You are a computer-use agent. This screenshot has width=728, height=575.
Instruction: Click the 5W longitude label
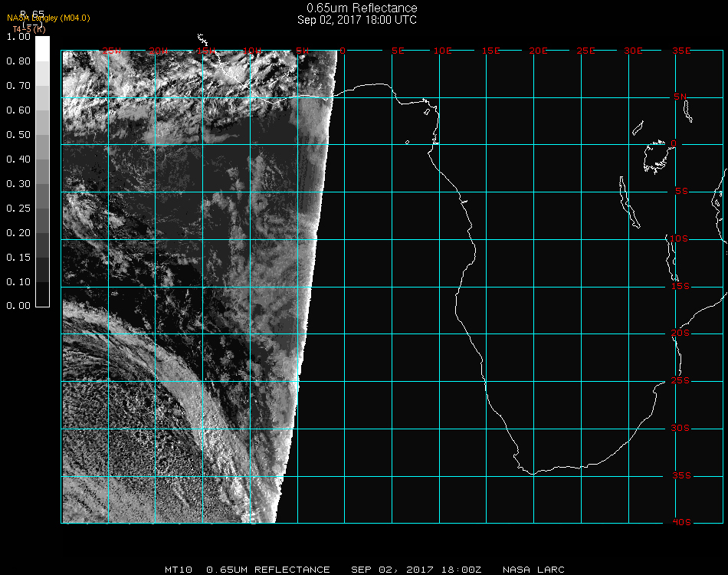tap(302, 51)
